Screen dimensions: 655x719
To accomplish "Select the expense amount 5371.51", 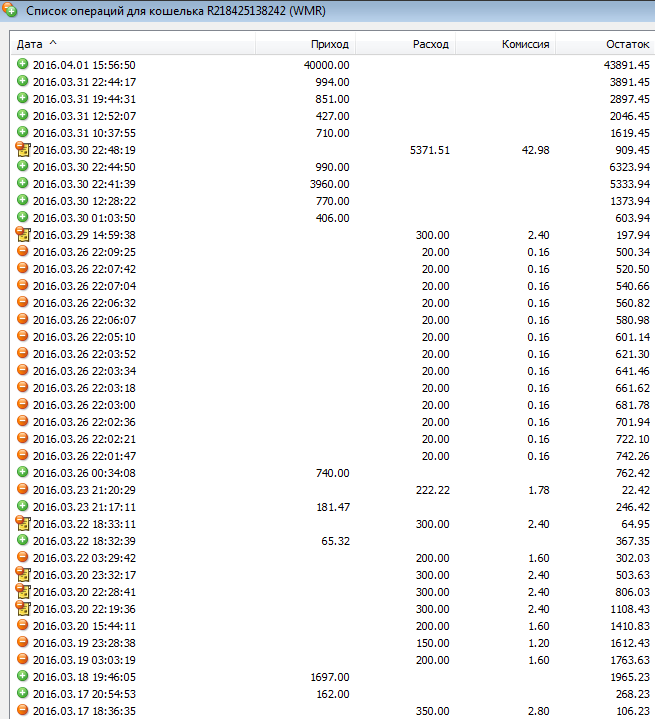I will pyautogui.click(x=430, y=150).
